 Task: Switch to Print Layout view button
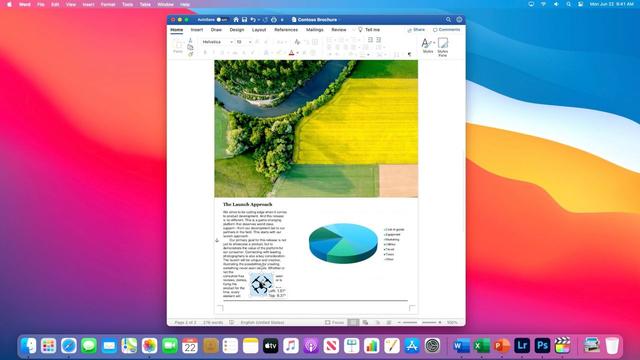[353, 322]
